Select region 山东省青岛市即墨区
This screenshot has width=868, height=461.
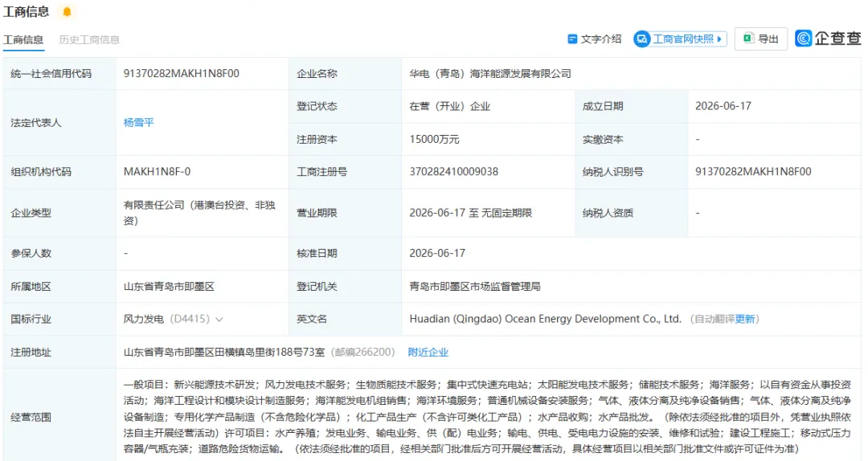pyautogui.click(x=169, y=286)
